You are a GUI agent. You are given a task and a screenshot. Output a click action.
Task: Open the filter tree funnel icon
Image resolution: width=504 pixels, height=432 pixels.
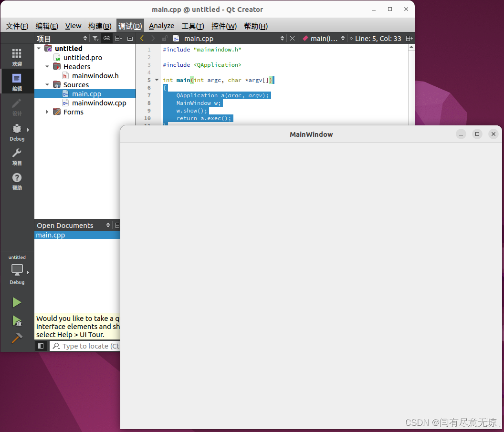click(95, 39)
